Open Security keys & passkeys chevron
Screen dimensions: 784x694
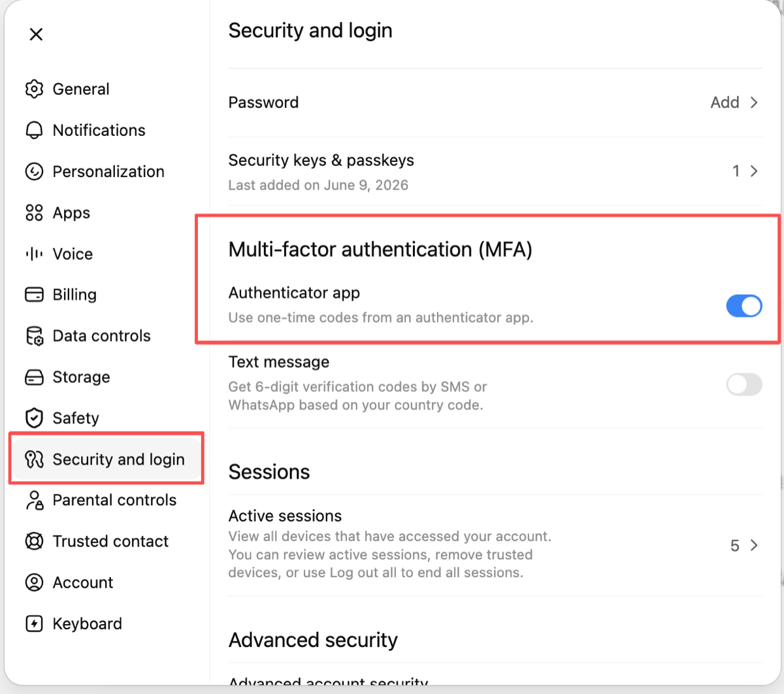pyautogui.click(x=754, y=171)
